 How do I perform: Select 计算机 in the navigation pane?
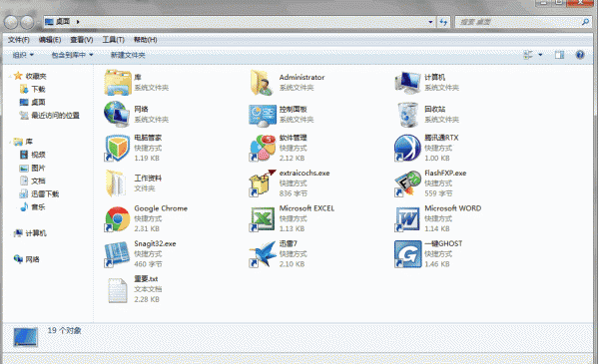coord(36,233)
